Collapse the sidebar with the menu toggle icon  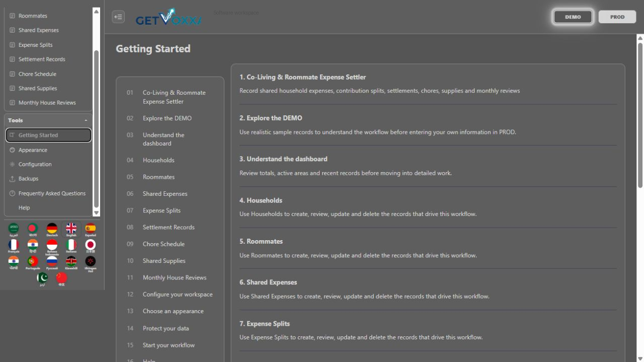click(118, 17)
